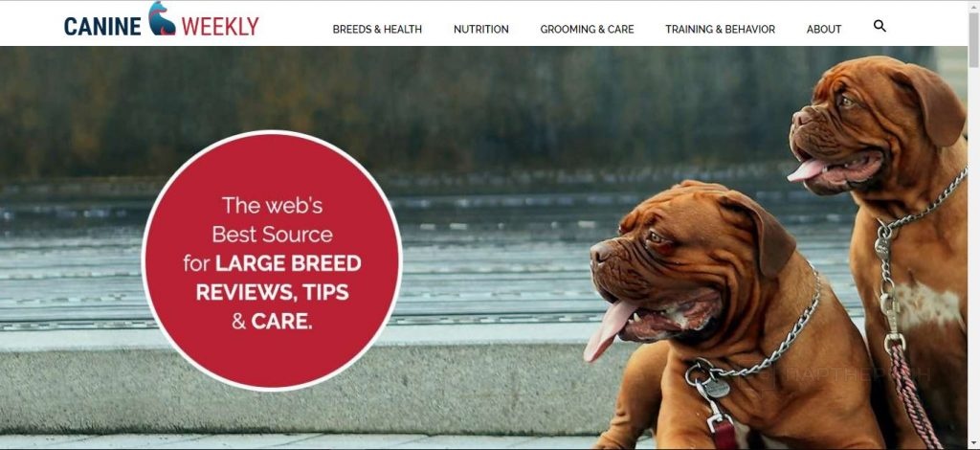This screenshot has height=450, width=980.
Task: Click the scrollbar track below the thumb
Action: (x=973, y=250)
